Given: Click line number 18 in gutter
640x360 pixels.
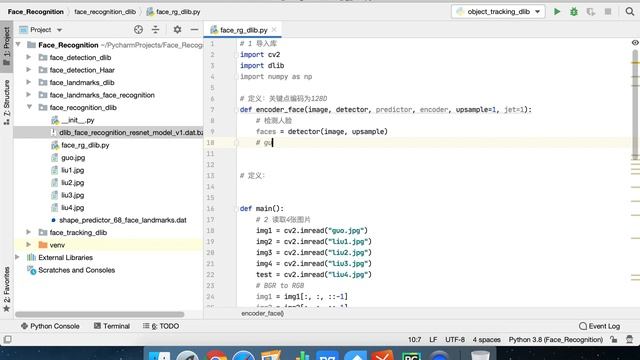Looking at the screenshot, I should click(210, 230).
